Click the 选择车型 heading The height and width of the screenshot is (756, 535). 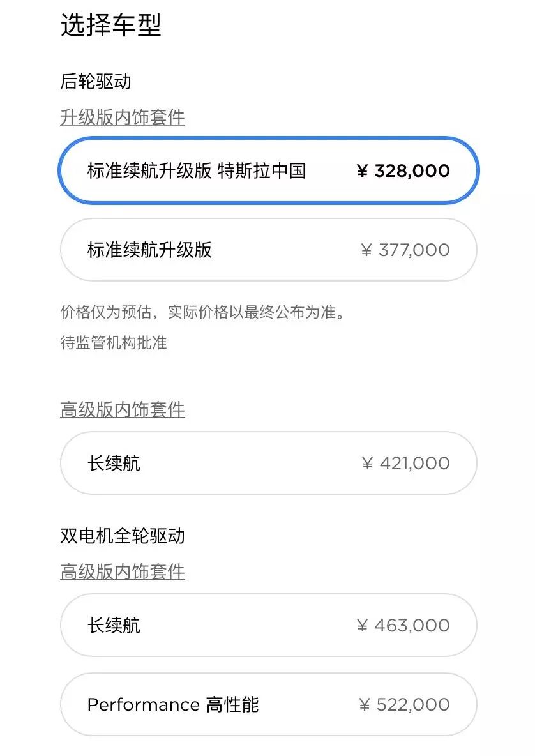click(x=110, y=26)
